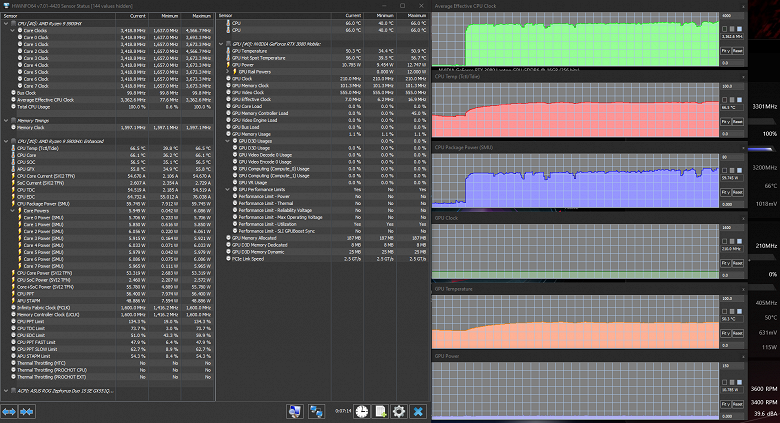Open the remote monitor network icon
Viewport: 780px width, 423px height.
296,411
